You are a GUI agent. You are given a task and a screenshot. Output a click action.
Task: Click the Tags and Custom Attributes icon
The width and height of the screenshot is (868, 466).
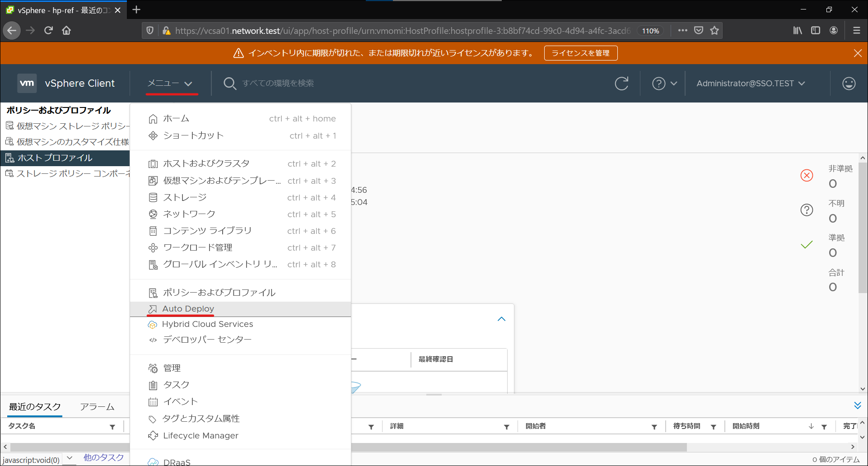[x=153, y=419]
